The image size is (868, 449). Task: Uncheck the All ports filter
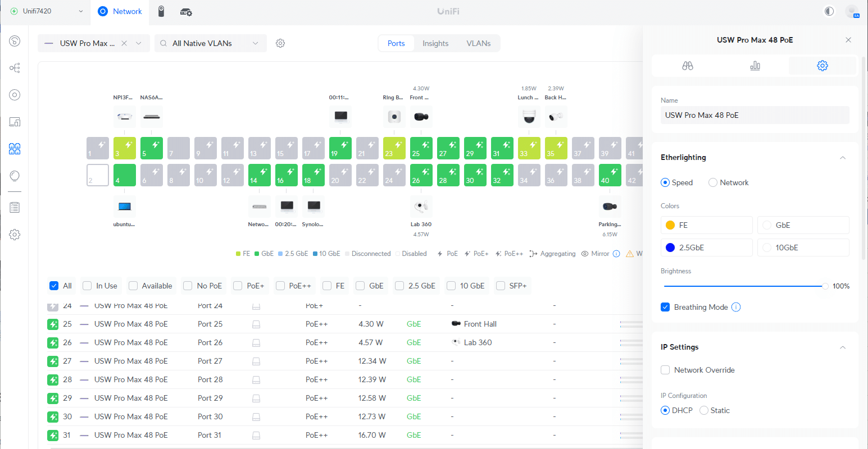54,286
